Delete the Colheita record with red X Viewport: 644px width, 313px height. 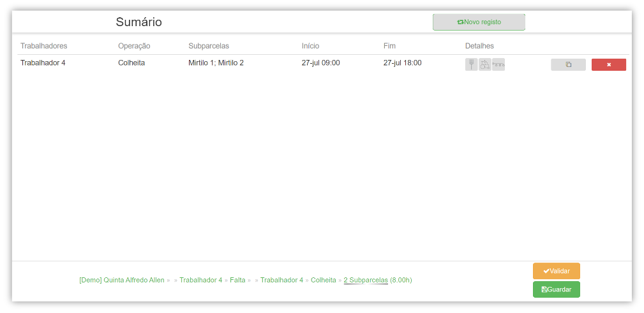point(609,65)
